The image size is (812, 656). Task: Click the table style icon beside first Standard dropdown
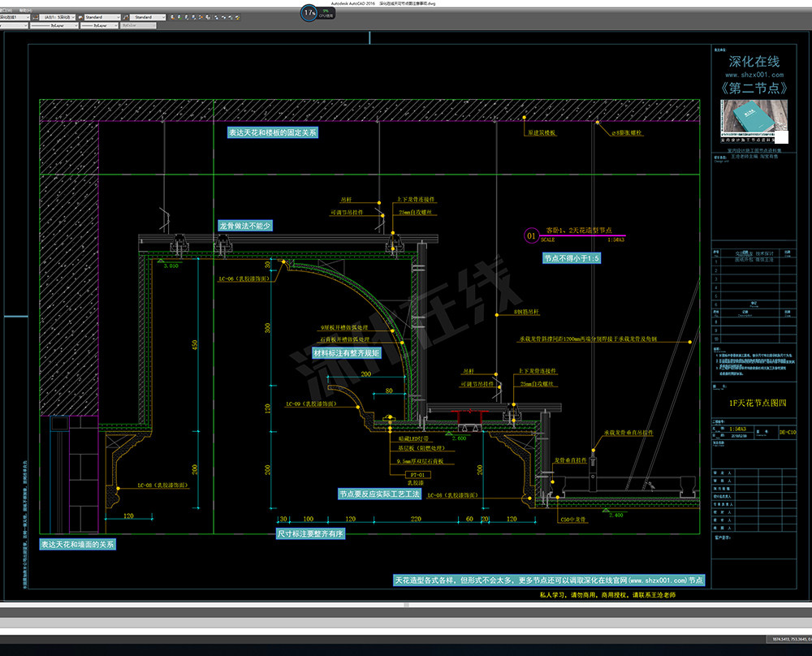tap(80, 17)
